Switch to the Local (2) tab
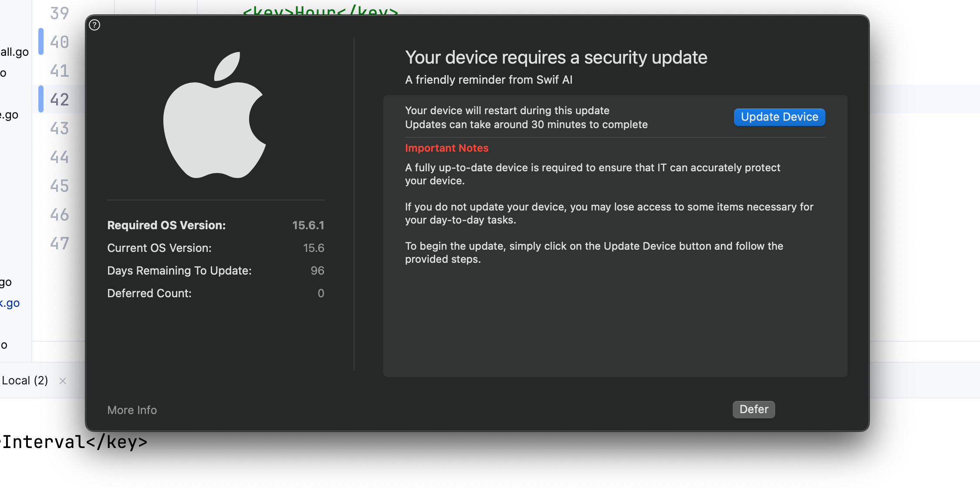 tap(25, 380)
